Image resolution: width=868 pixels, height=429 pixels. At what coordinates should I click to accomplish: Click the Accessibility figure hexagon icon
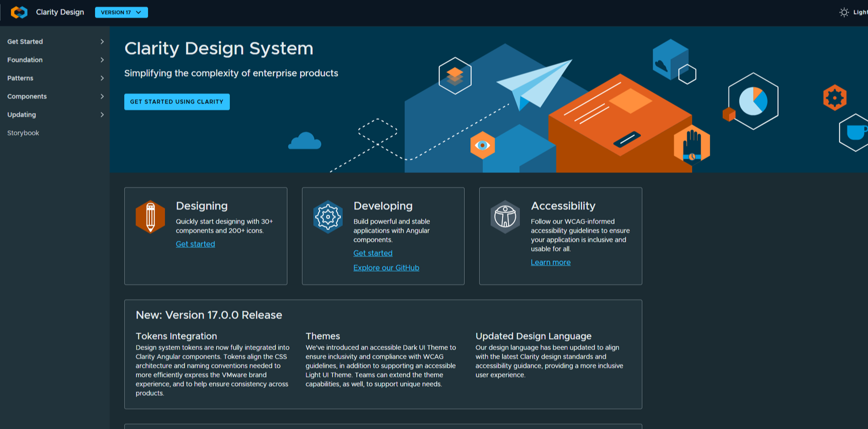[x=505, y=217]
